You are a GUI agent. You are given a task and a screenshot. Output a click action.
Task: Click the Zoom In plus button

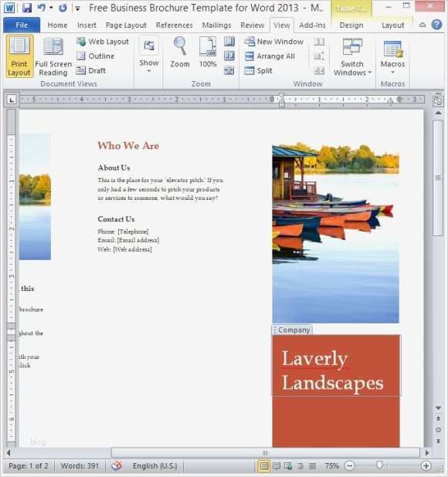[x=426, y=465]
